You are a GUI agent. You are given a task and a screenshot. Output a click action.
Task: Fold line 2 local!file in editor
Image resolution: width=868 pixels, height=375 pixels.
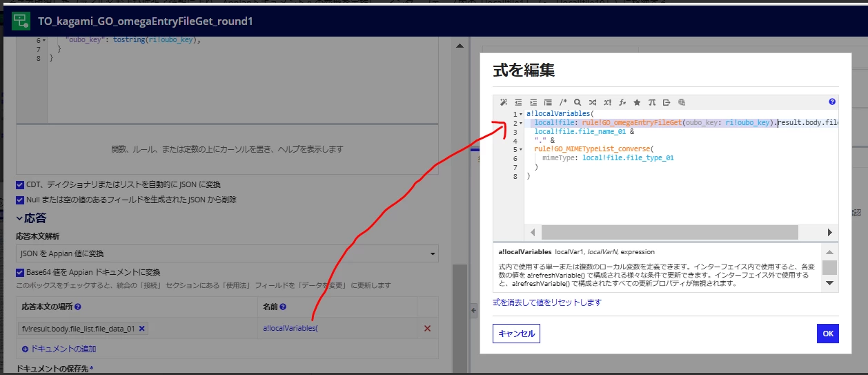point(521,123)
